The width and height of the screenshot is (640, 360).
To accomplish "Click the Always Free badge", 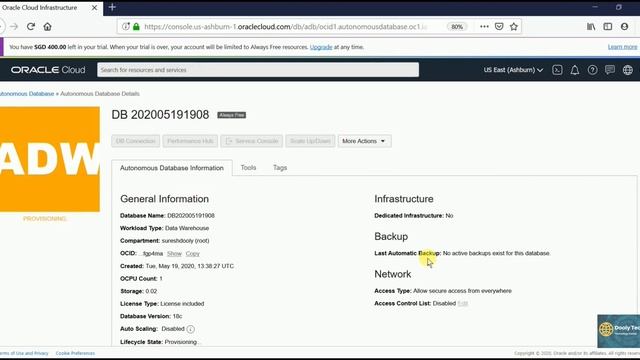I will click(231, 115).
